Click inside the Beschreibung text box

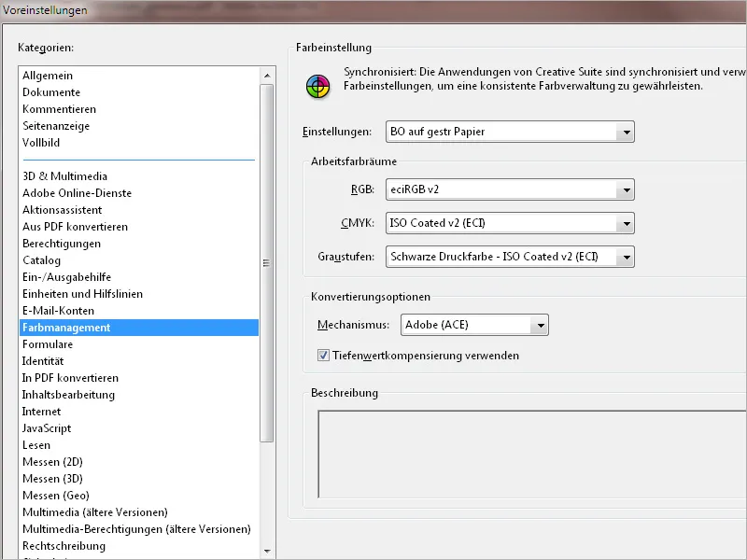[x=532, y=454]
